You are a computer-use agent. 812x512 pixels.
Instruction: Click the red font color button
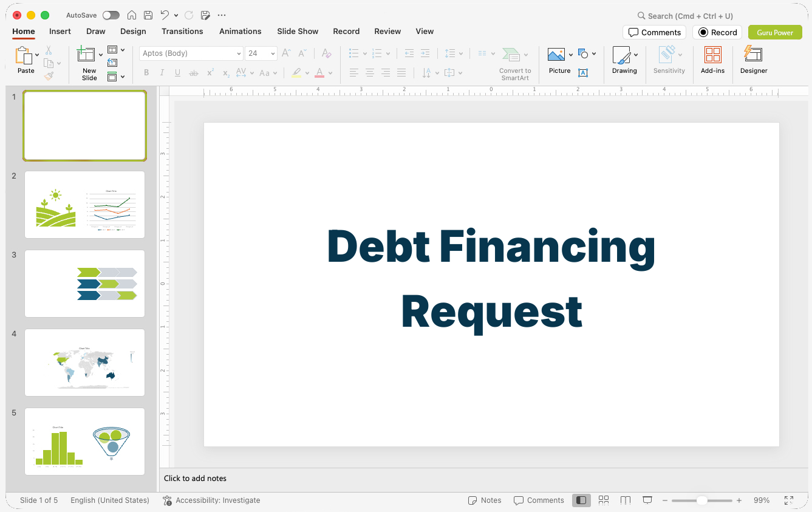click(x=319, y=73)
